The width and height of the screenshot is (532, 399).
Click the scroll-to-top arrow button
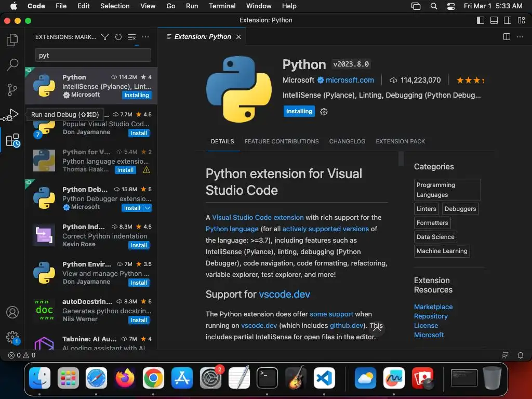pos(377,328)
